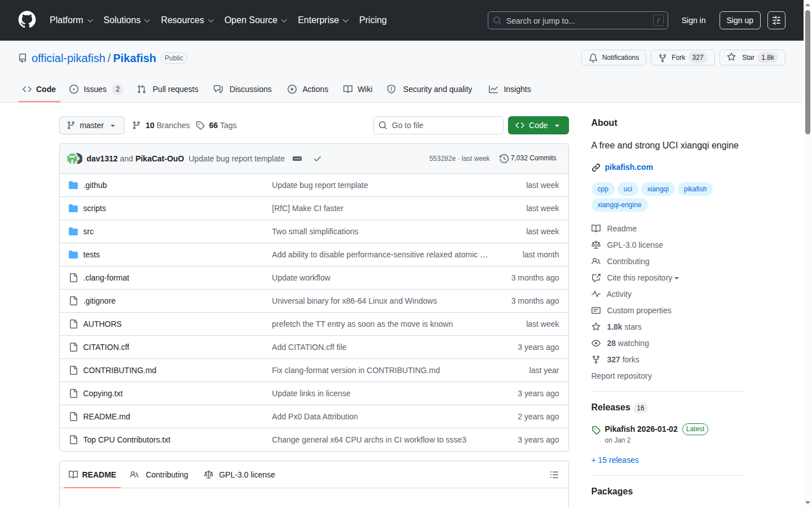Star the Pikafish repository
Screen dimensions: 812x508
pyautogui.click(x=752, y=58)
